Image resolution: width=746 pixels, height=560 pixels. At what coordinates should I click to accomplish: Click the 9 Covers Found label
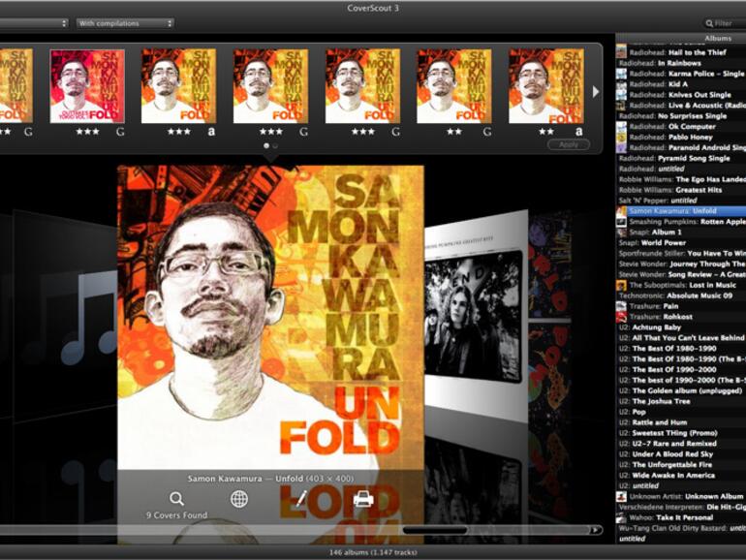click(x=176, y=515)
